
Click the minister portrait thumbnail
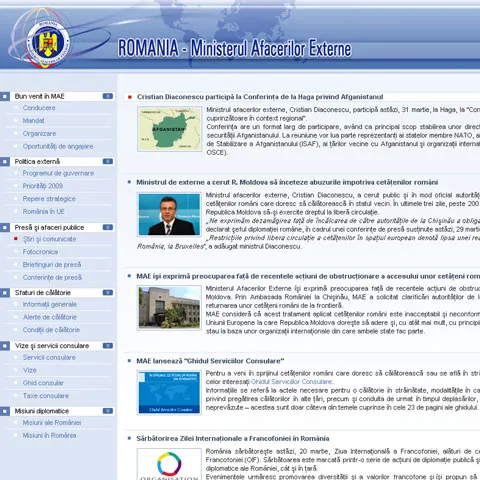[x=169, y=214]
